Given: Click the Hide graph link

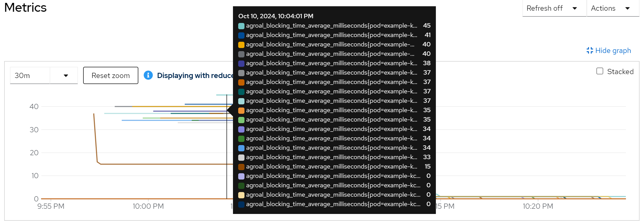Looking at the screenshot, I should [x=613, y=51].
